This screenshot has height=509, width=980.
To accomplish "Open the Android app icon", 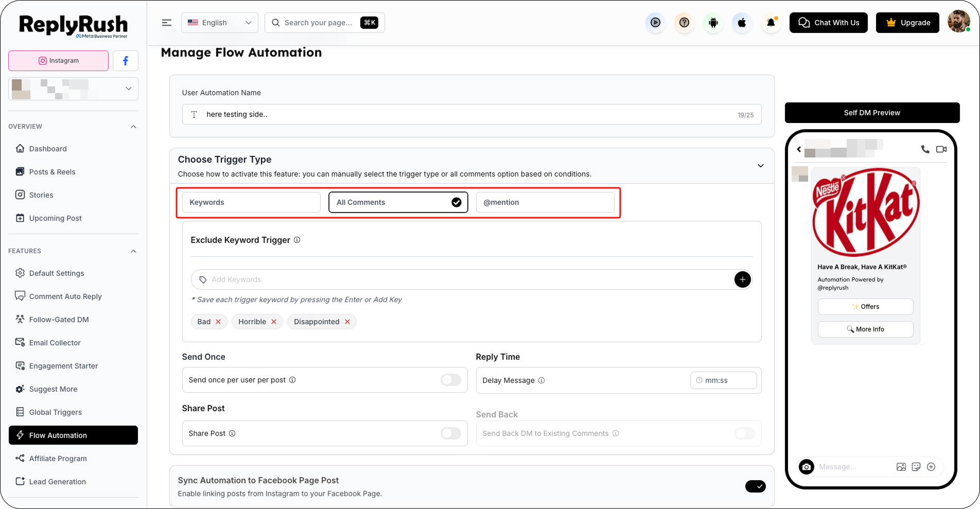I will [x=713, y=23].
